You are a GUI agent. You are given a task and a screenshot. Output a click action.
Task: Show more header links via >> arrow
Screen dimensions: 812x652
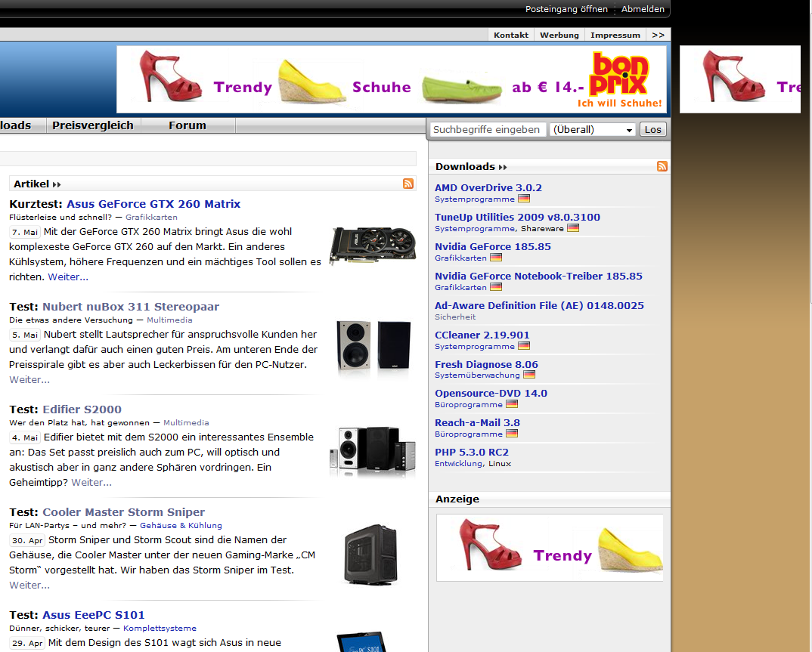(x=659, y=35)
